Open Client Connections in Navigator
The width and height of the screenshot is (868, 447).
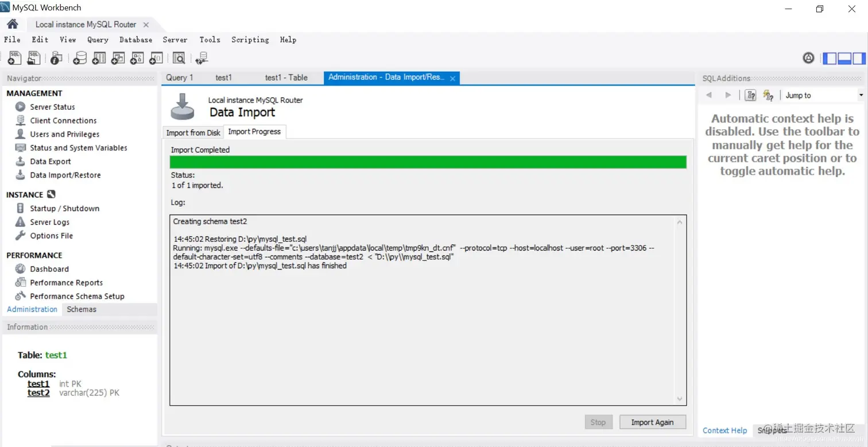(63, 121)
